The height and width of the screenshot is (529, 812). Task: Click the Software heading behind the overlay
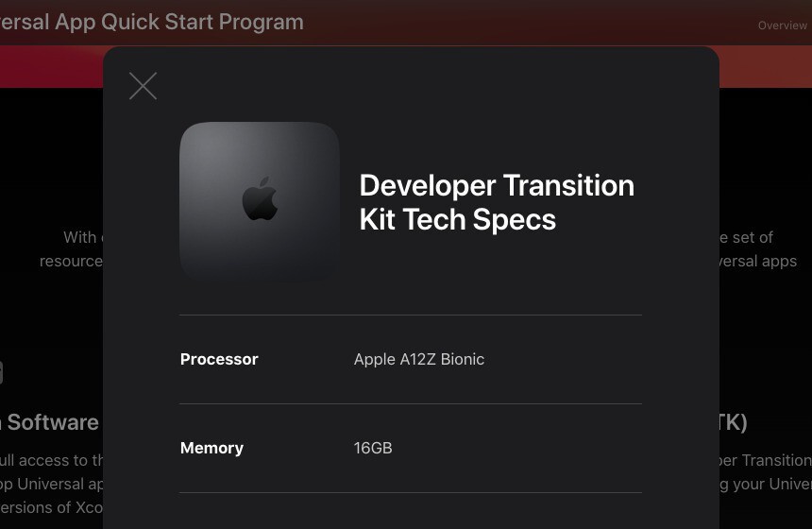pos(51,422)
